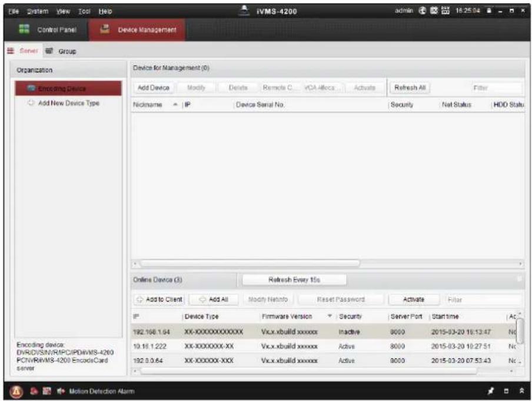The width and height of the screenshot is (532, 401).
Task: Click the Refresh All button
Action: [x=410, y=88]
